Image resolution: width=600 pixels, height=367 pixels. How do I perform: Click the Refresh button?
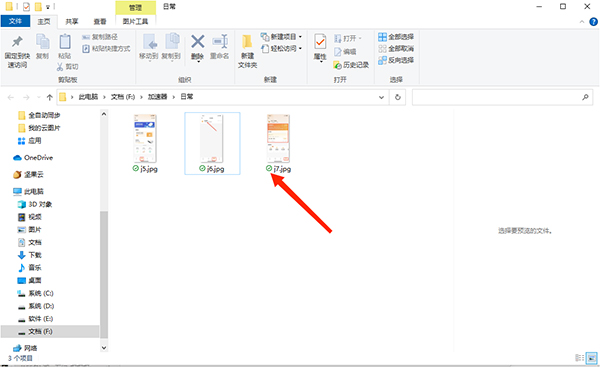(x=398, y=97)
